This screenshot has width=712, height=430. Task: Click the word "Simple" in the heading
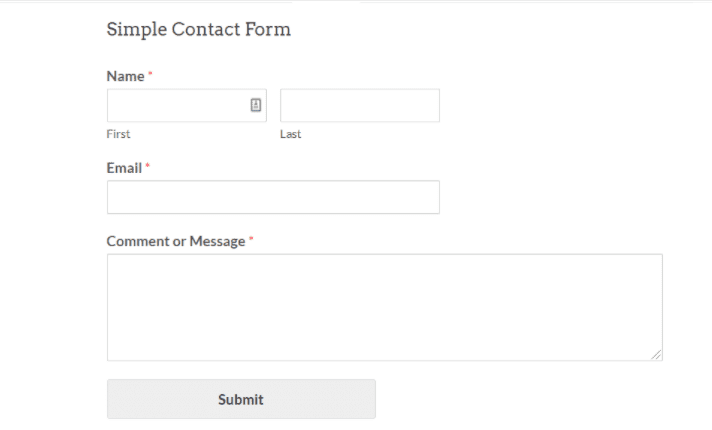tap(137, 30)
